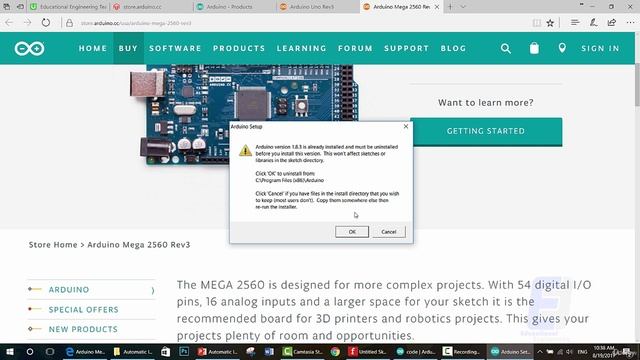Click the Arduino Mega 2560 Rev3 breadcrumb
Screen dimensions: 640x360
139,244
